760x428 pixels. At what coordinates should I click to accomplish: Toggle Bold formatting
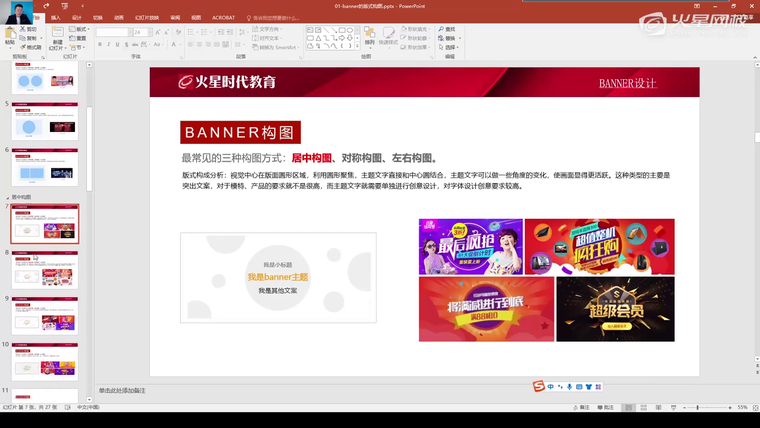(101, 45)
